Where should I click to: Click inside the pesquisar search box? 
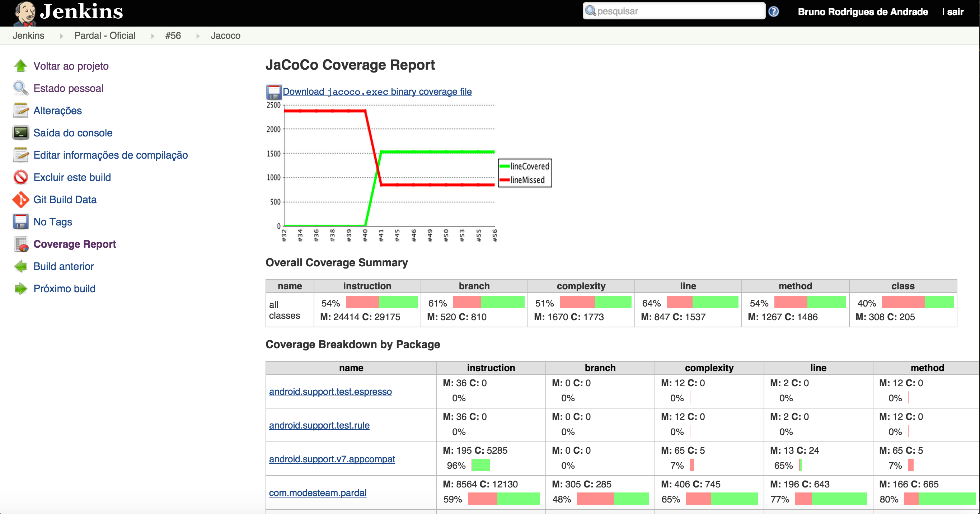pos(674,11)
